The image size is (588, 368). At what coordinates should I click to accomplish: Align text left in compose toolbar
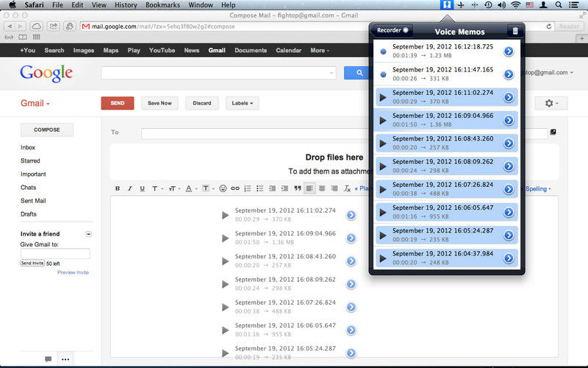click(x=309, y=188)
